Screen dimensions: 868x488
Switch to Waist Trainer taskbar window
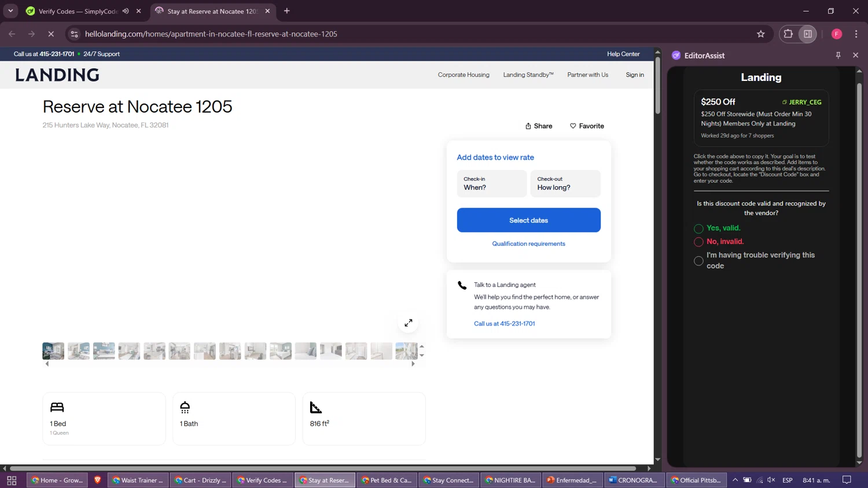point(138,480)
